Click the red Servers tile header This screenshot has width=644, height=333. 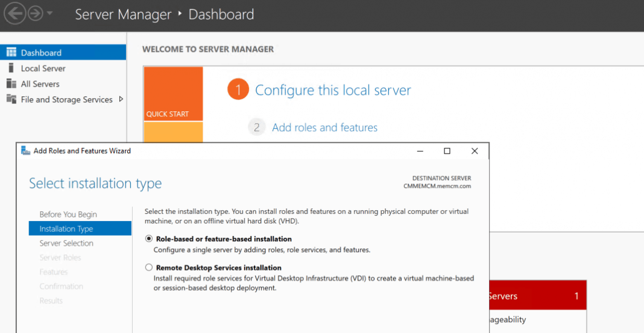pos(537,296)
